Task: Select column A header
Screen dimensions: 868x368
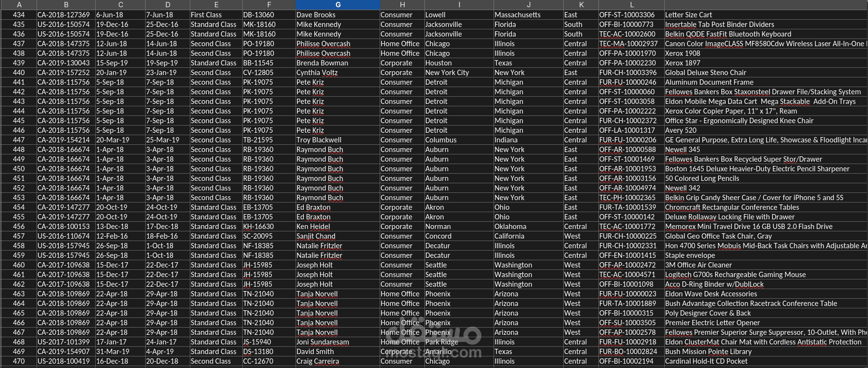Action: click(x=19, y=5)
